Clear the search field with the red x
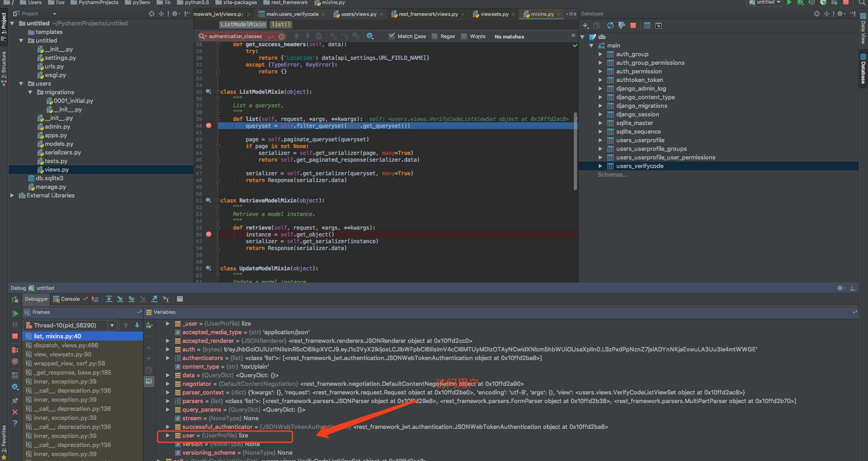Image resolution: width=868 pixels, height=461 pixels. pos(281,36)
